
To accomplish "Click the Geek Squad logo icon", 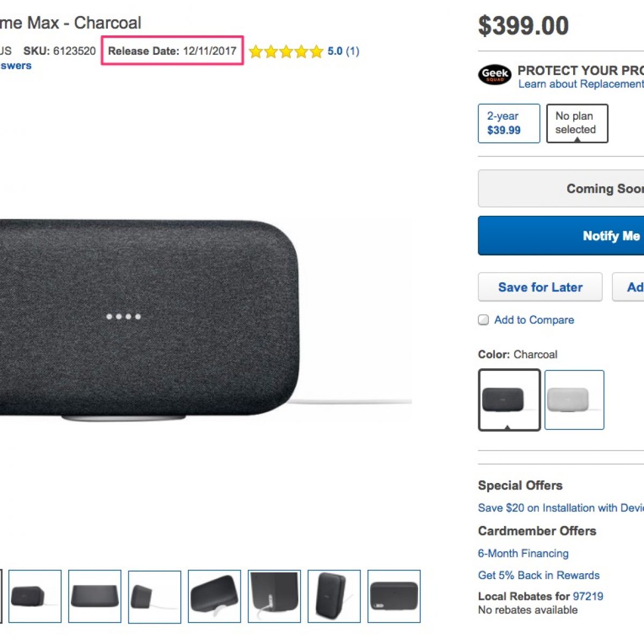I will pyautogui.click(x=495, y=75).
